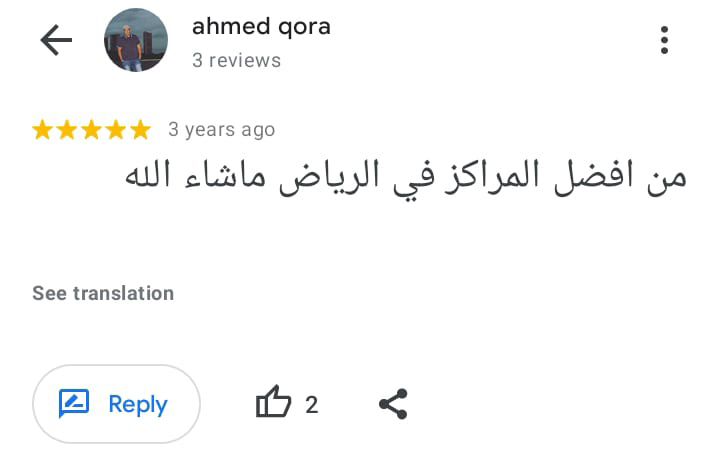
Task: Open the ahmed qora reviewer name
Action: click(261, 27)
